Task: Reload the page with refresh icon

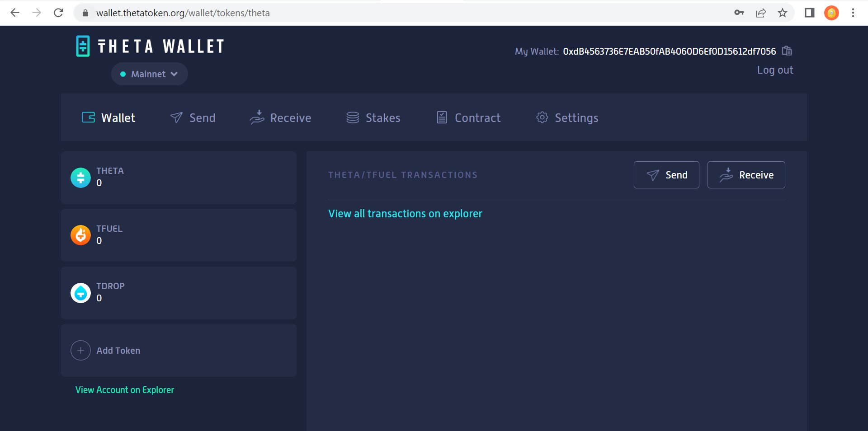Action: (x=58, y=13)
